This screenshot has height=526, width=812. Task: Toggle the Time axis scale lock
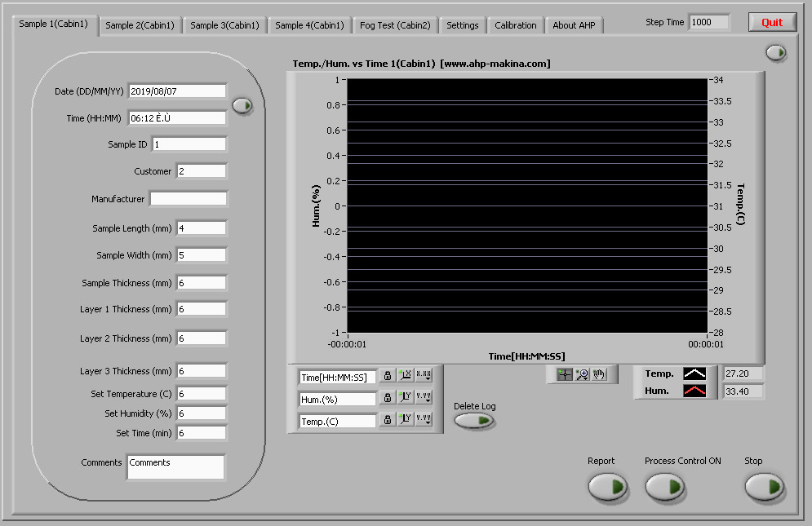[x=388, y=376]
